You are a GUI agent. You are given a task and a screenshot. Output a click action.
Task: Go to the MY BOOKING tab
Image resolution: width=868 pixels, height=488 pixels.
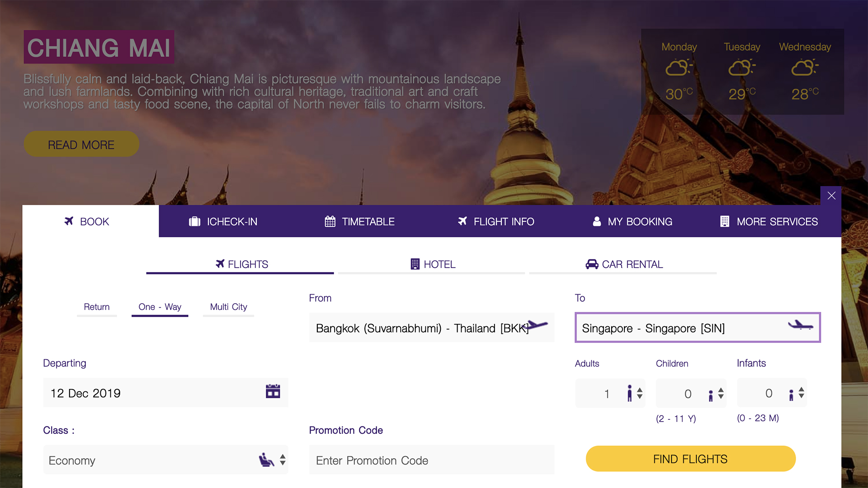point(632,221)
